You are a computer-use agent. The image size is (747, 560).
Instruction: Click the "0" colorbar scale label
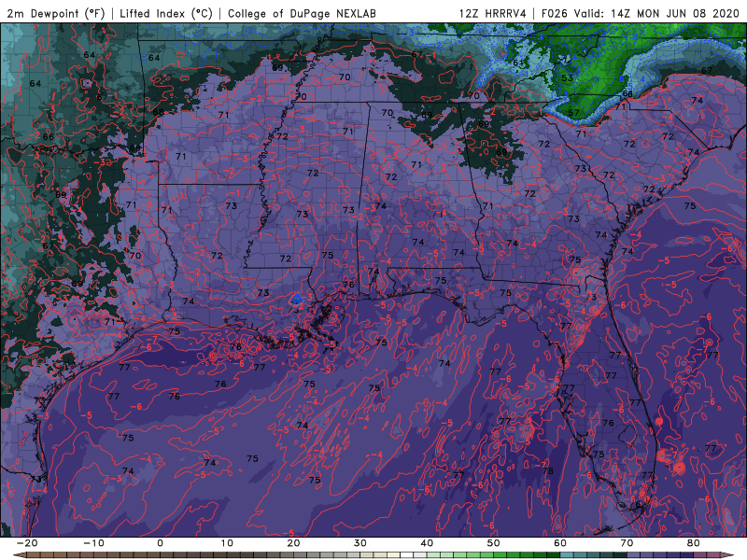pos(160,543)
